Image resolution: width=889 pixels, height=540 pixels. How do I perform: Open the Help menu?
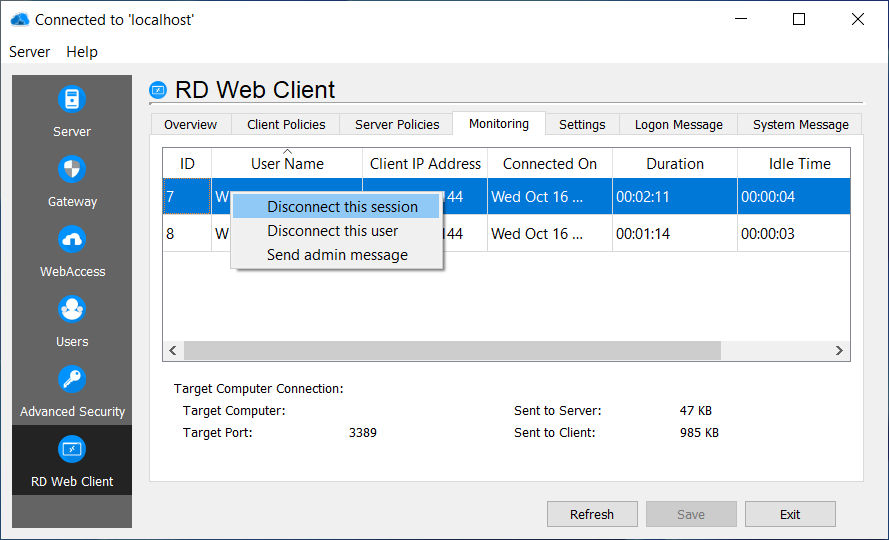(82, 52)
